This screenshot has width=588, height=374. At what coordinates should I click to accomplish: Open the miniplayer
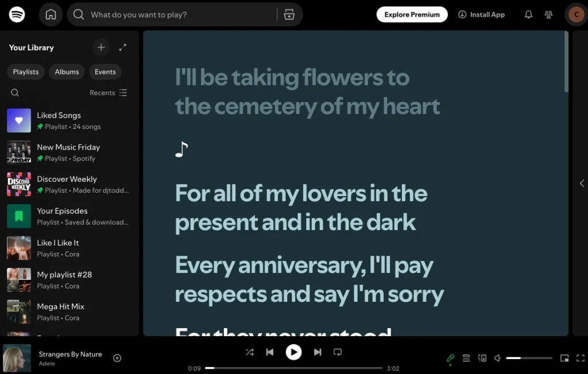[564, 358]
